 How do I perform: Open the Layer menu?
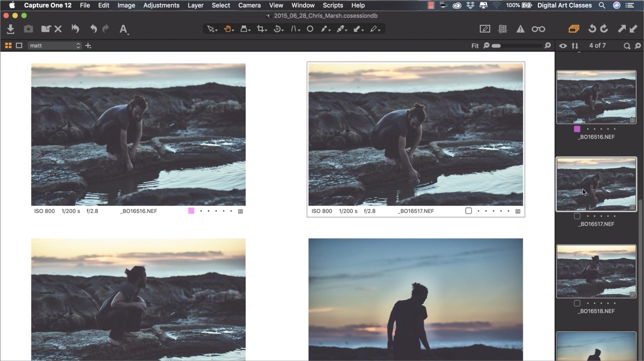[195, 5]
